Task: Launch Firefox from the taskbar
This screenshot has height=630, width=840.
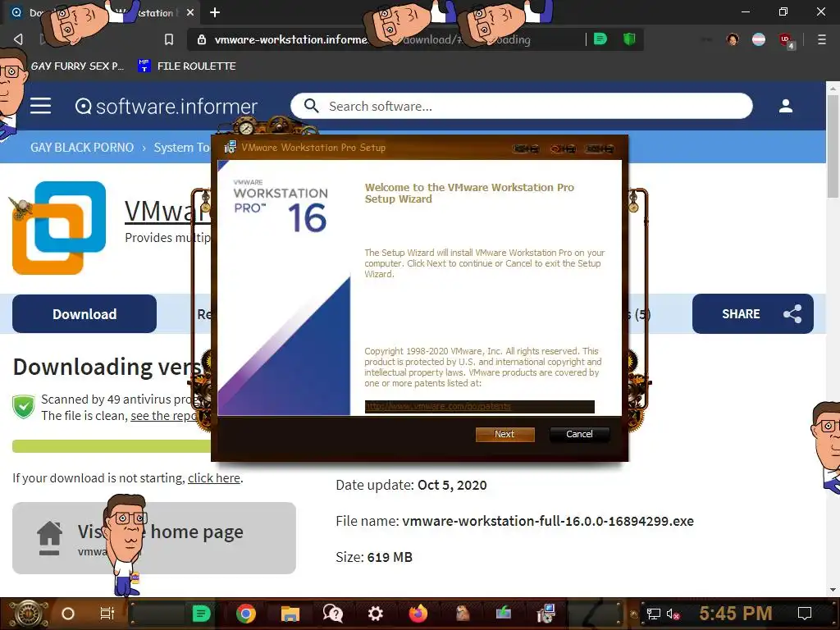Action: (x=418, y=614)
